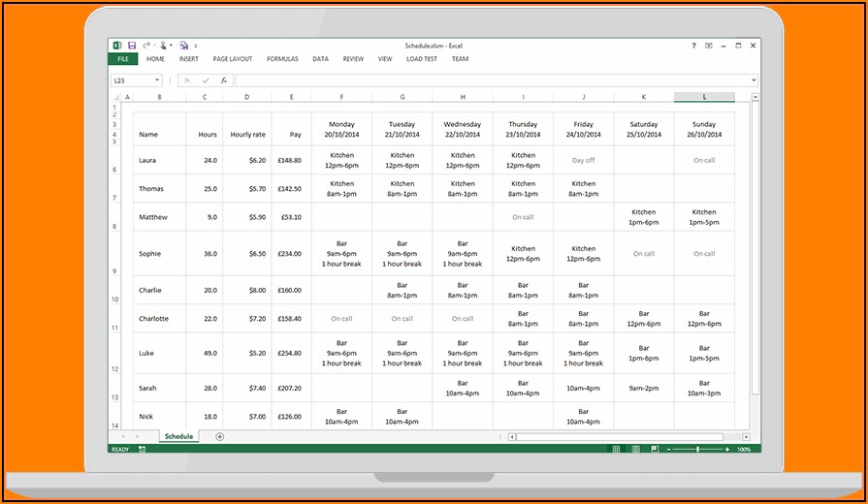Click the 100% zoom level text
The height and width of the screenshot is (504, 868).
pos(744,450)
